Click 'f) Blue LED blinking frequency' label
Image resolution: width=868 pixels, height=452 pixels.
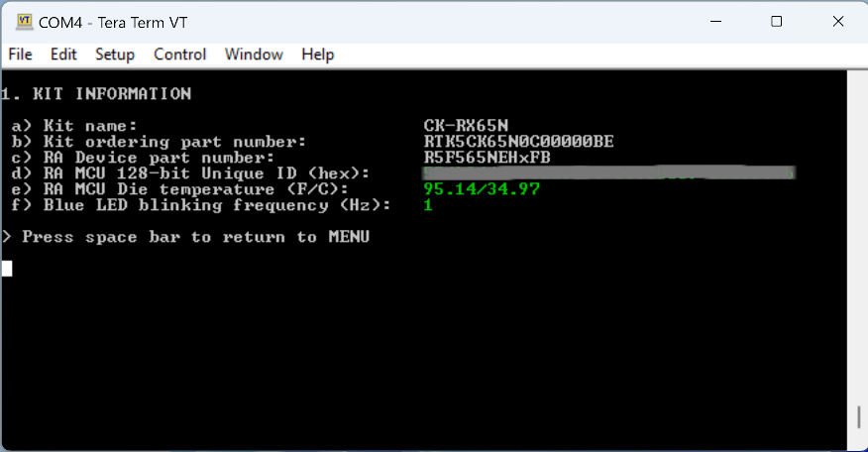click(201, 205)
